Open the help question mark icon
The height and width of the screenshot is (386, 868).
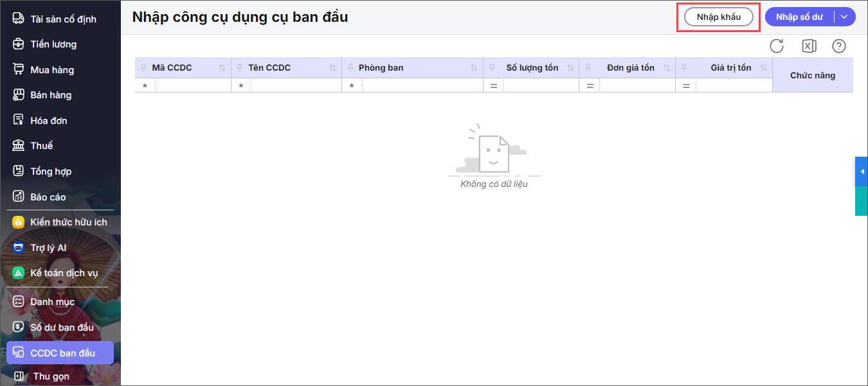[x=838, y=46]
